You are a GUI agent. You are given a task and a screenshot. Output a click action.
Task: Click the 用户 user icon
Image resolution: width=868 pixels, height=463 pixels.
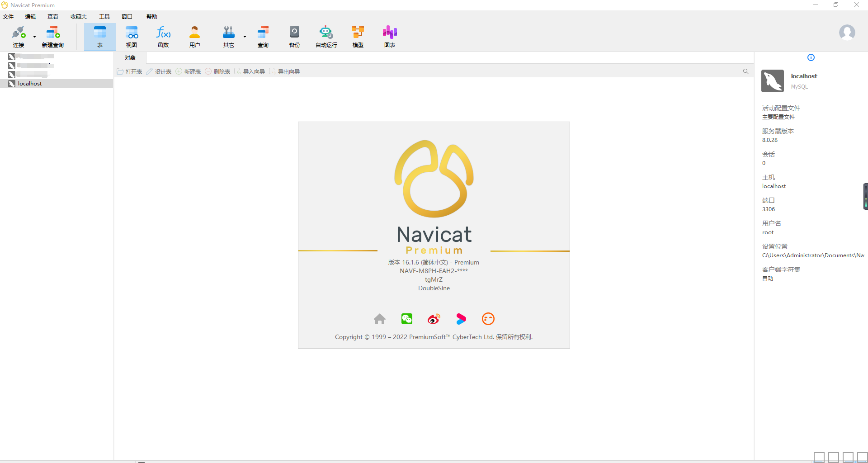(x=195, y=37)
